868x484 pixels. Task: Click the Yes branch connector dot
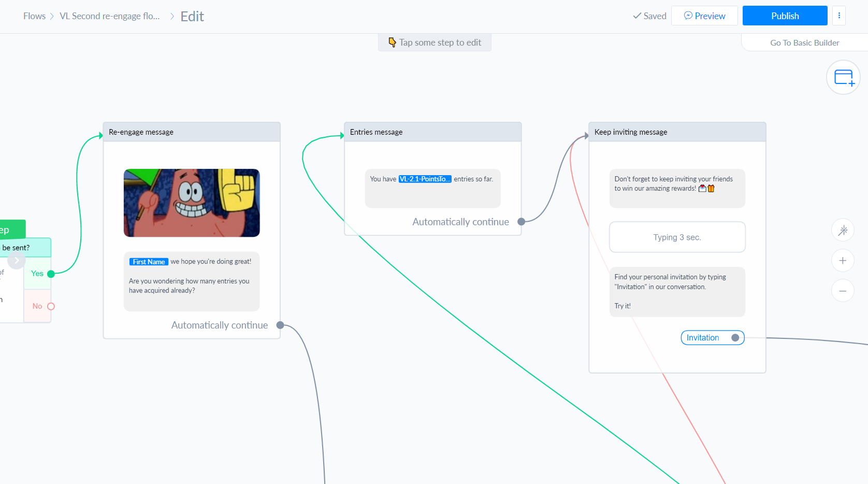(51, 274)
